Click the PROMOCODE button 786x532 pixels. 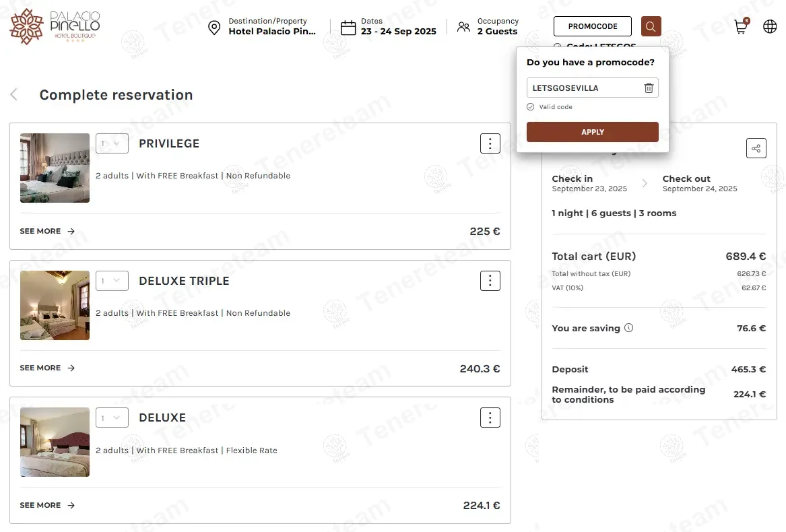coord(593,26)
